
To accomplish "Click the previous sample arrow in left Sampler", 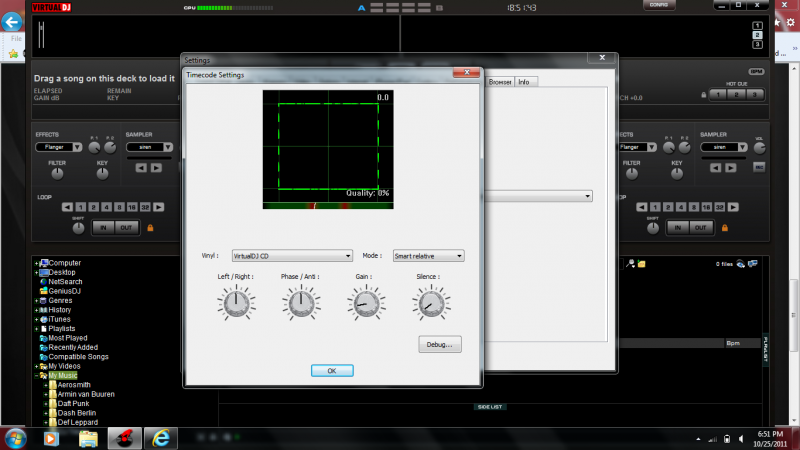I will 139,167.
